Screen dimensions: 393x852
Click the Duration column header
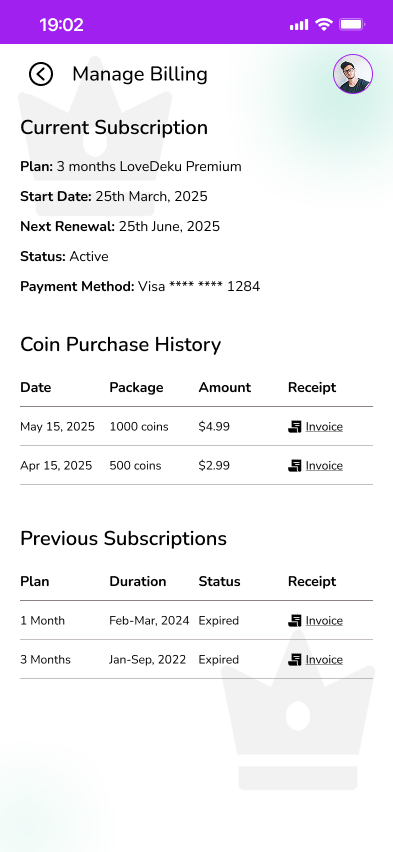(x=138, y=581)
